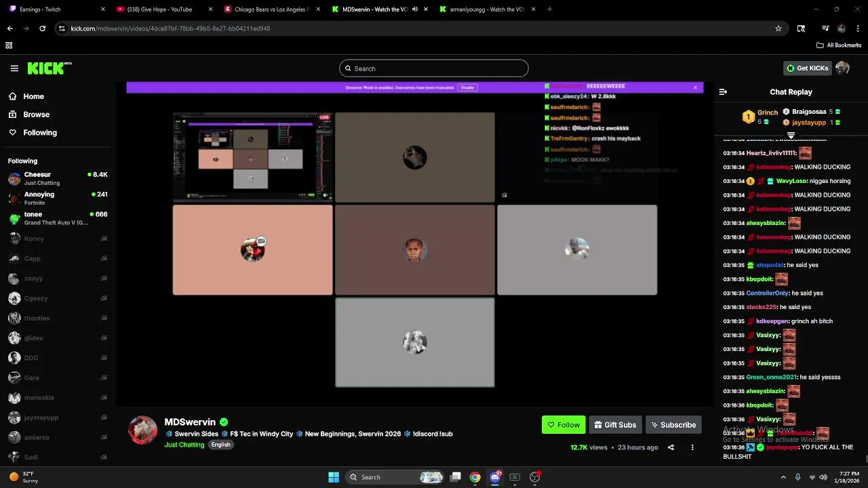Reload the page
This screenshot has height=488, width=868.
(x=42, y=28)
